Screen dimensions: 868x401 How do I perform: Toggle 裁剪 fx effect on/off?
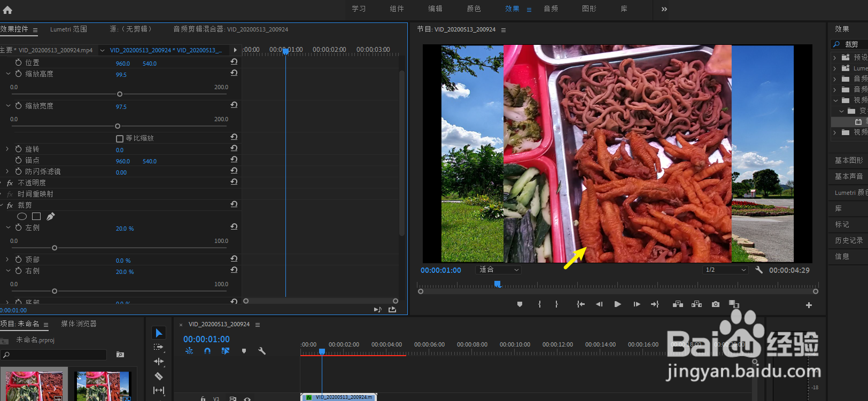(10, 205)
